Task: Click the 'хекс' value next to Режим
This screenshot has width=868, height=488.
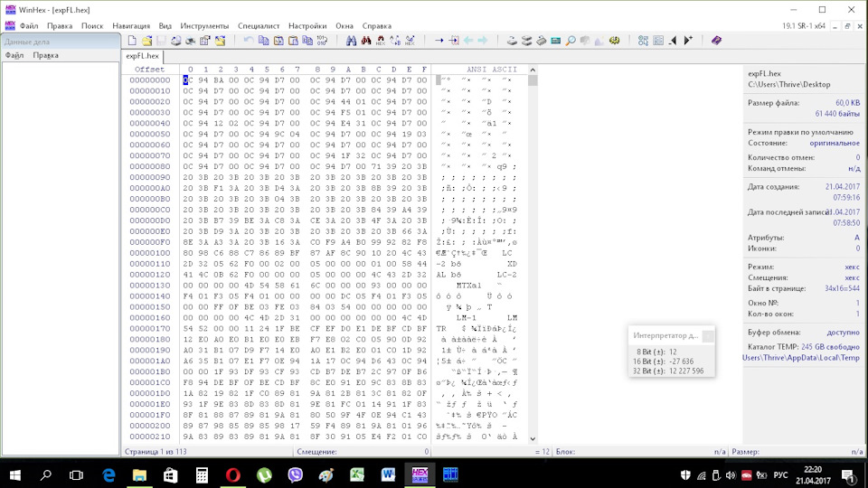Action: 852,267
